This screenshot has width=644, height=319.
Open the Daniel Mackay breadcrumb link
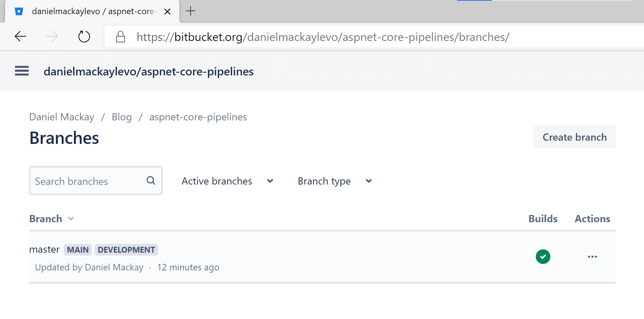[62, 117]
